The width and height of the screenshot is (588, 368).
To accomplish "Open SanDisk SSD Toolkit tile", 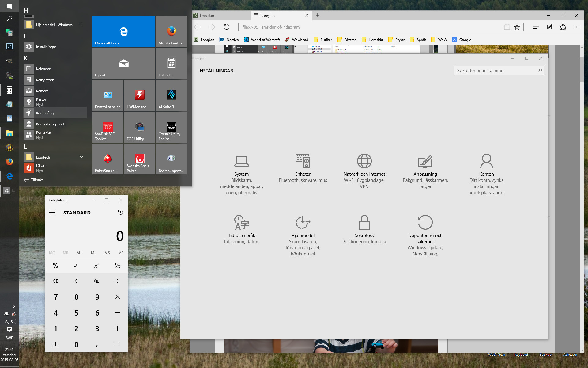I will pyautogui.click(x=108, y=127).
